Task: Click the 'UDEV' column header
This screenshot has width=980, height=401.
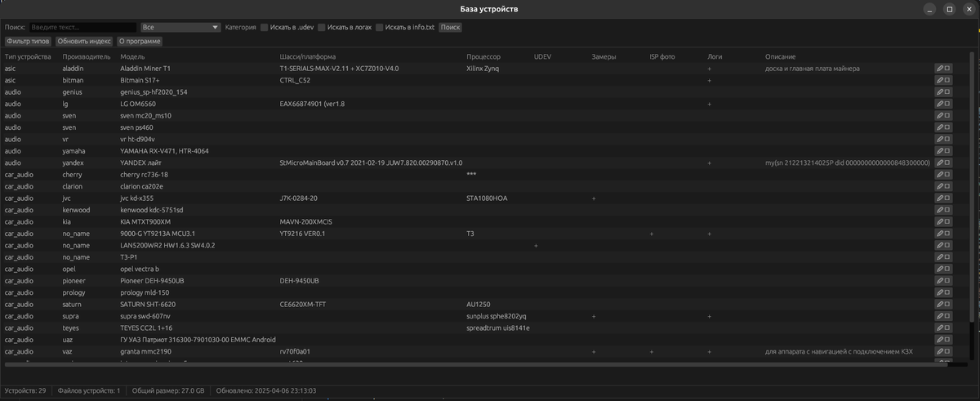Action: pos(542,57)
